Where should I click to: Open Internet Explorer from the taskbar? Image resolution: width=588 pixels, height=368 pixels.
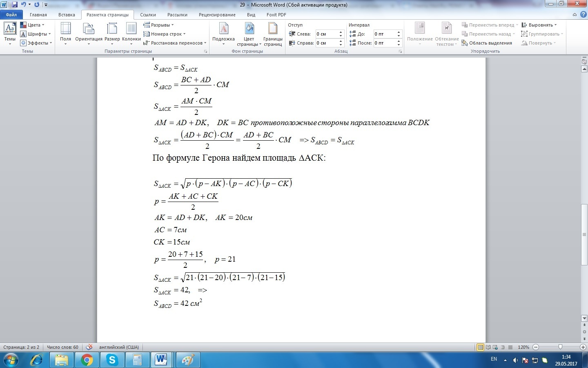point(37,360)
